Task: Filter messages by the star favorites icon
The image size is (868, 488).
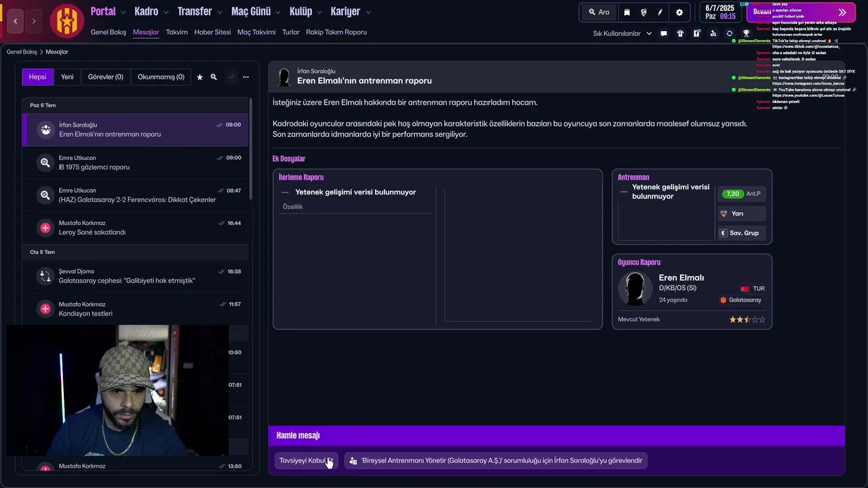Action: 199,77
